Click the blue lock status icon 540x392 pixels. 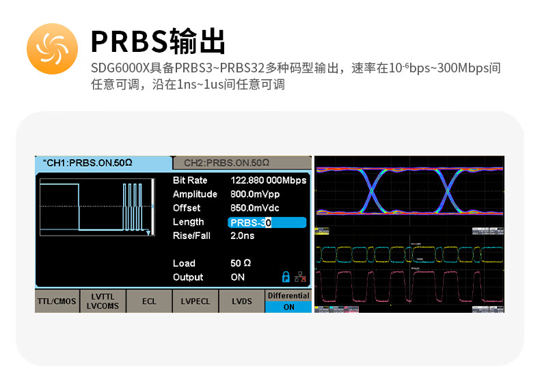[286, 277]
